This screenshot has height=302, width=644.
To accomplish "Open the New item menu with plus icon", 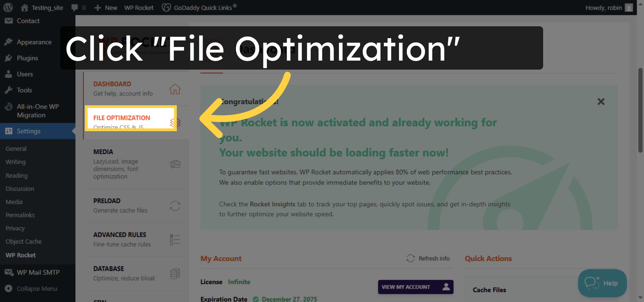I will [x=106, y=7].
